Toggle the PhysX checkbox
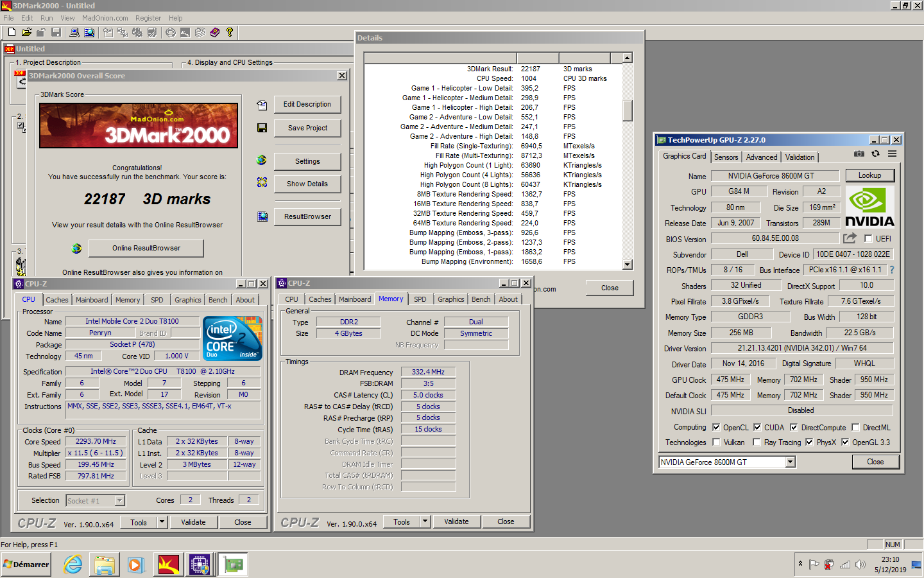924x578 pixels. pyautogui.click(x=809, y=442)
